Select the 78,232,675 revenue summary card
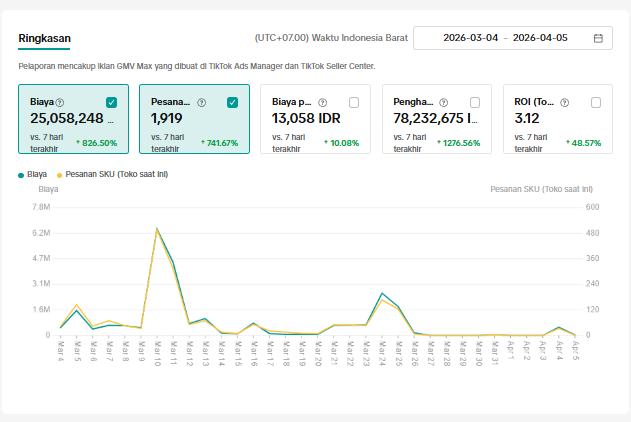The height and width of the screenshot is (422, 631). click(437, 119)
